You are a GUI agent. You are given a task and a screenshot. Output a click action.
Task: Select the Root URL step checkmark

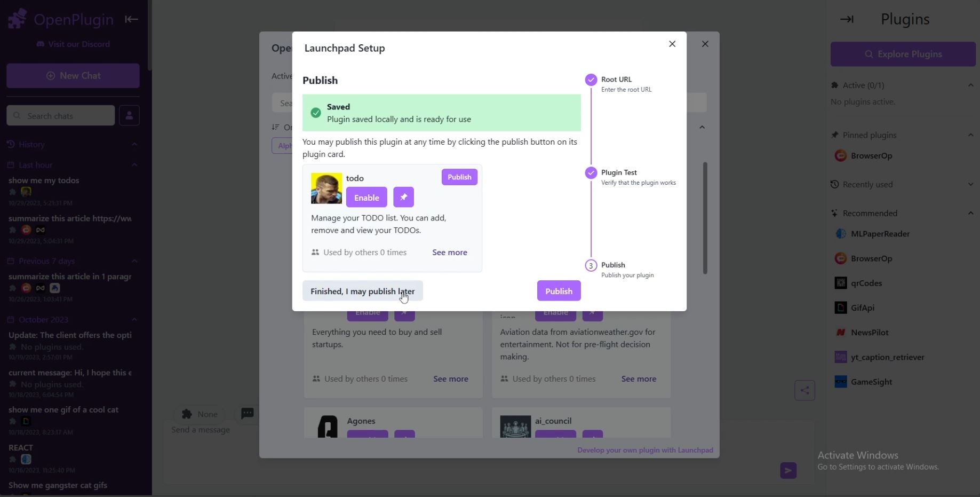pyautogui.click(x=591, y=80)
